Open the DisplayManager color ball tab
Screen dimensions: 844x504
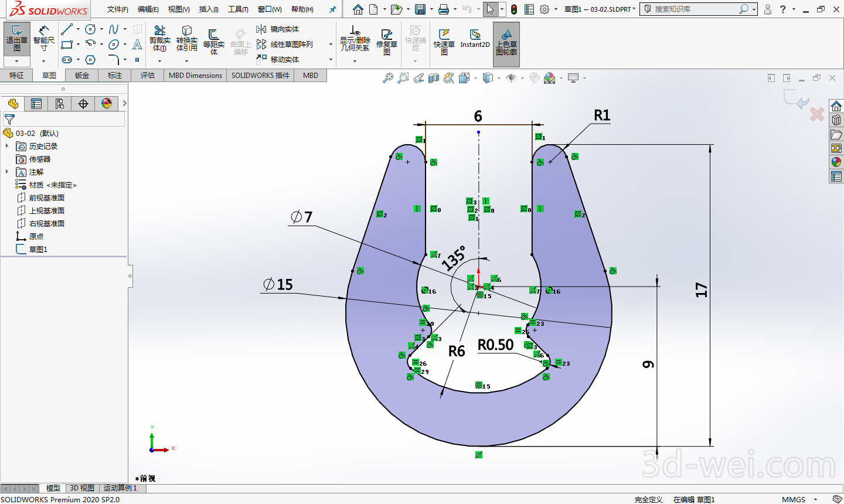pos(107,104)
